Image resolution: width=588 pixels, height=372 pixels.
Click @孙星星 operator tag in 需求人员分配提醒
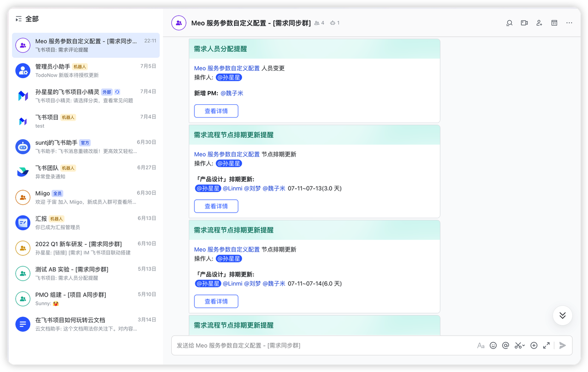click(229, 77)
